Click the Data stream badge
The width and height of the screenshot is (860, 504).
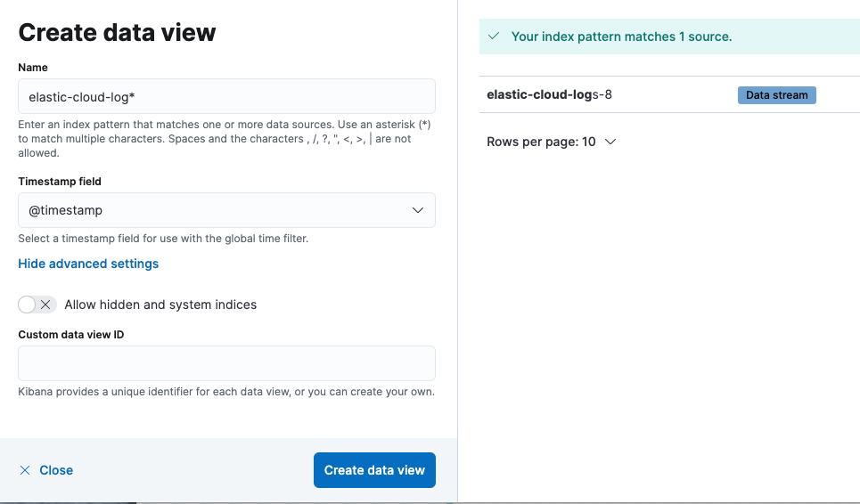point(776,95)
